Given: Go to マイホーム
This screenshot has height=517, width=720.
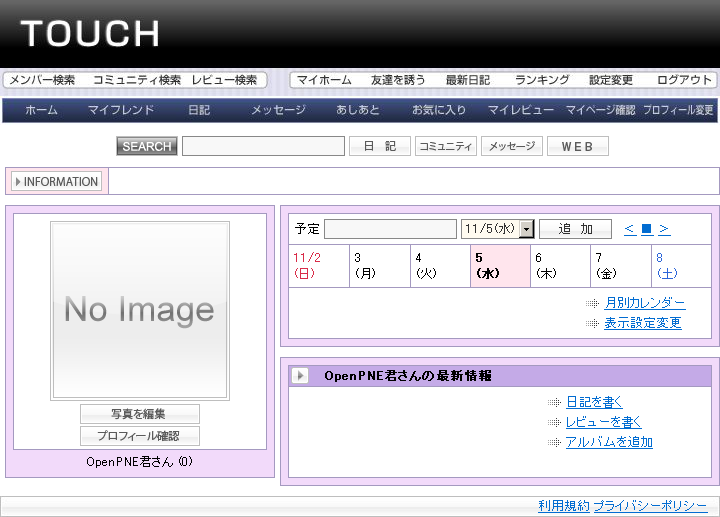Looking at the screenshot, I should (x=324, y=80).
